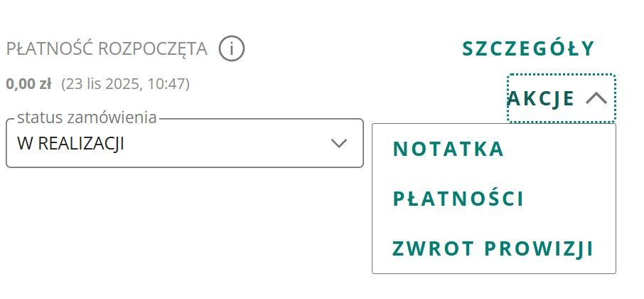Open the status zamówienia dropdown
The image size is (644, 299).
pyautogui.click(x=184, y=143)
